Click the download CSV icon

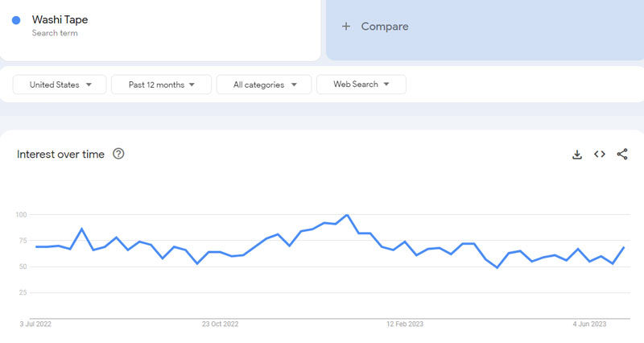tap(576, 155)
